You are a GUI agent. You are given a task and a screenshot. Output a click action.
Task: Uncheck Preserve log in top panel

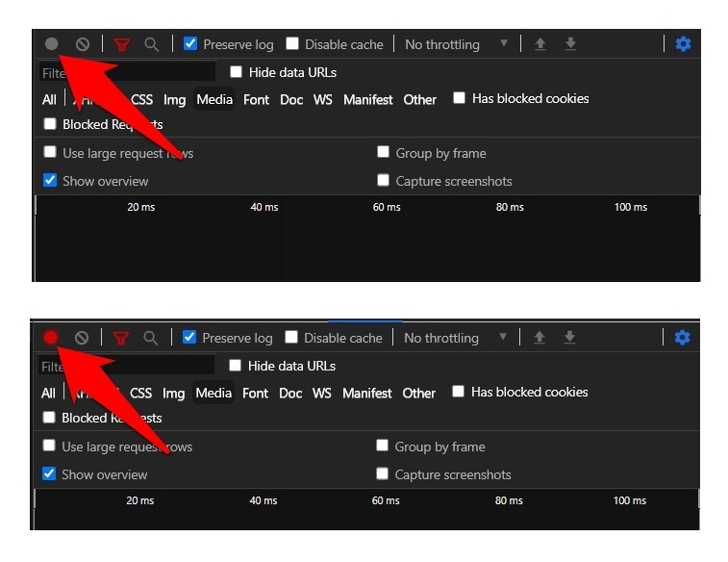190,43
